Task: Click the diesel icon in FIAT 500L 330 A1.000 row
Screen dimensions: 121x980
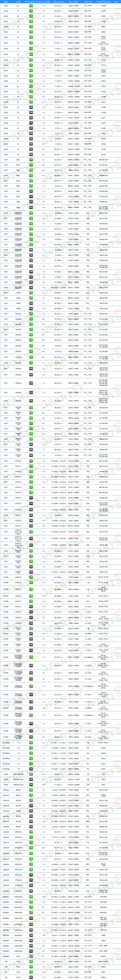Action: pyautogui.click(x=31, y=197)
